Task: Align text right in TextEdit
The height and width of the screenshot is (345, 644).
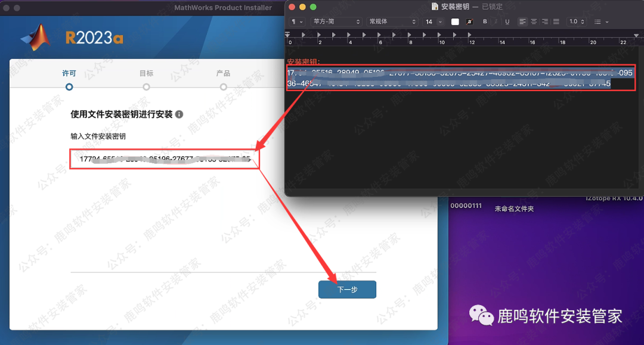Action: 545,21
